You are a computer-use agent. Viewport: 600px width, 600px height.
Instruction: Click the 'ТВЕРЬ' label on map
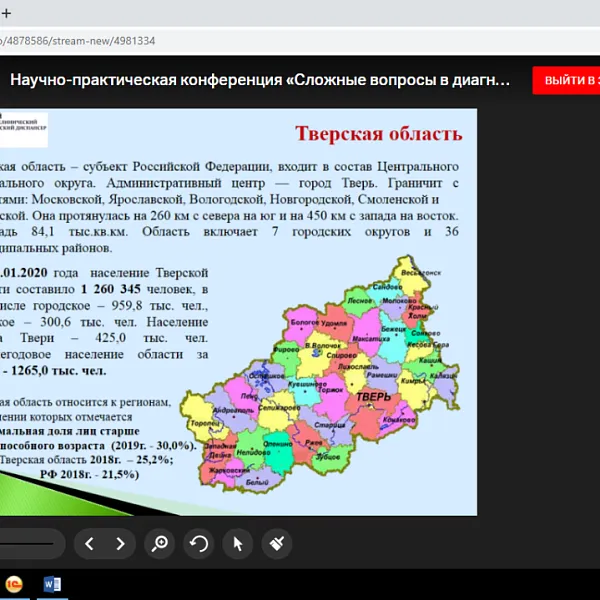(374, 397)
